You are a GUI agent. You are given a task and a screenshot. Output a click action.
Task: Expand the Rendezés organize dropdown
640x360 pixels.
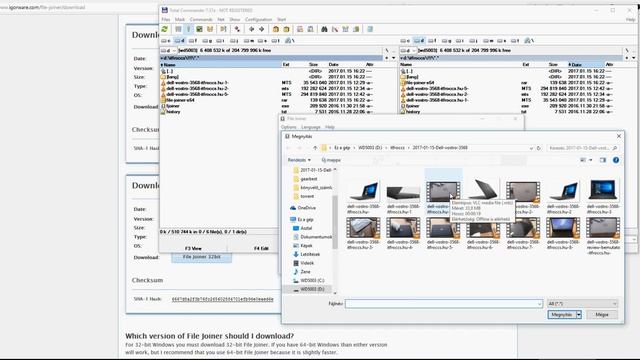pos(299,160)
